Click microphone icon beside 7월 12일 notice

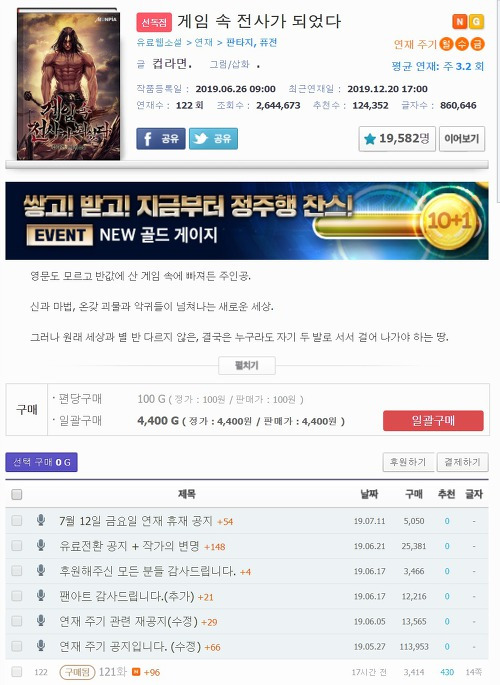pos(41,520)
